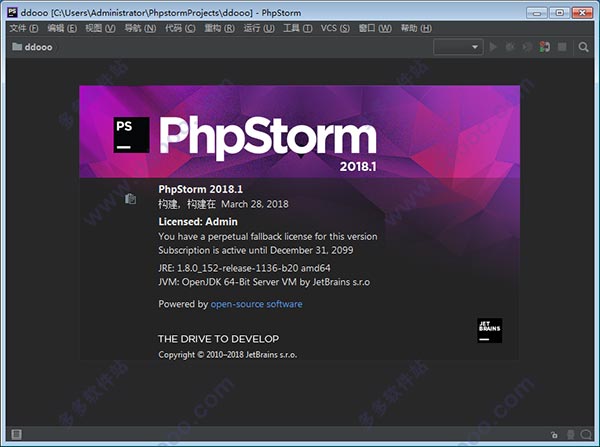Click the PhpStorm title bar app icon
The image size is (600, 447).
(x=12, y=12)
